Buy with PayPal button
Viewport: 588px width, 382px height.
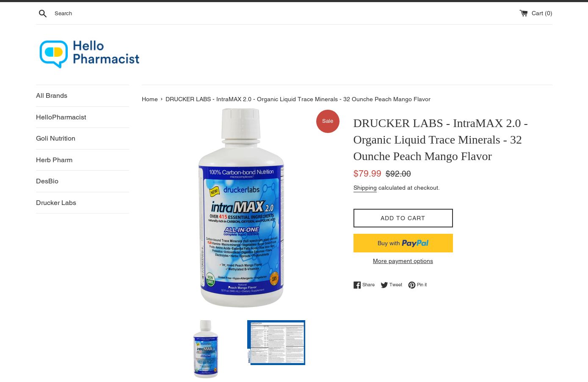pos(403,243)
